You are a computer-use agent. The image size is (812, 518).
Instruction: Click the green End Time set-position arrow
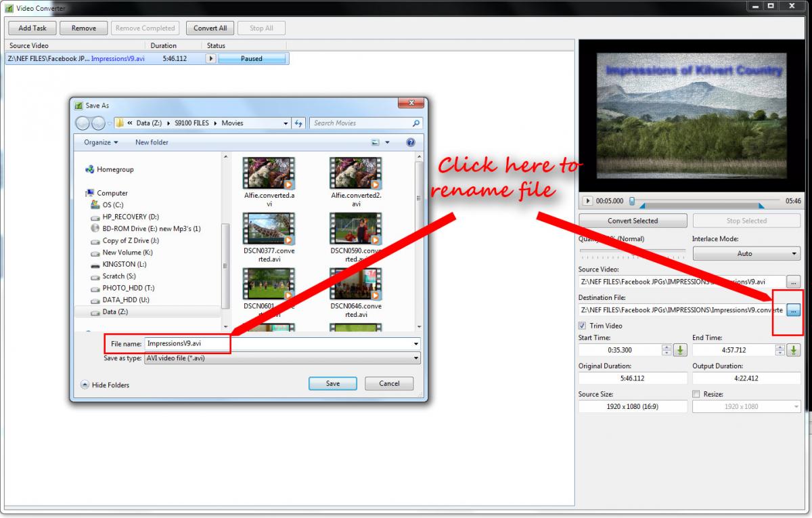point(794,350)
